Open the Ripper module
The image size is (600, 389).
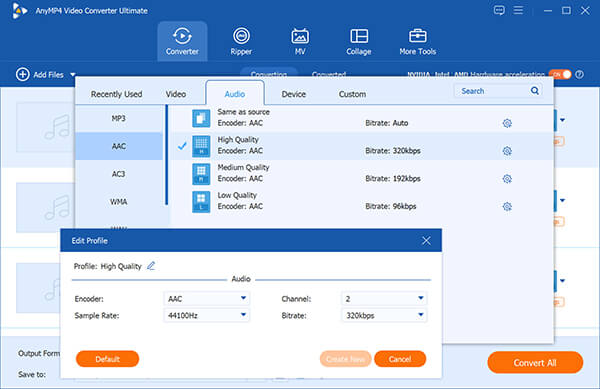tap(241, 41)
